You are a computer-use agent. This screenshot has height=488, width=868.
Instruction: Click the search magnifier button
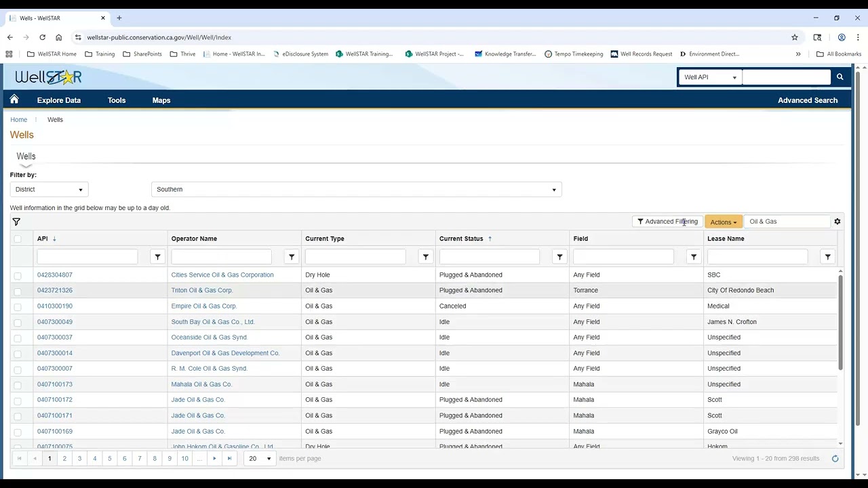point(840,77)
